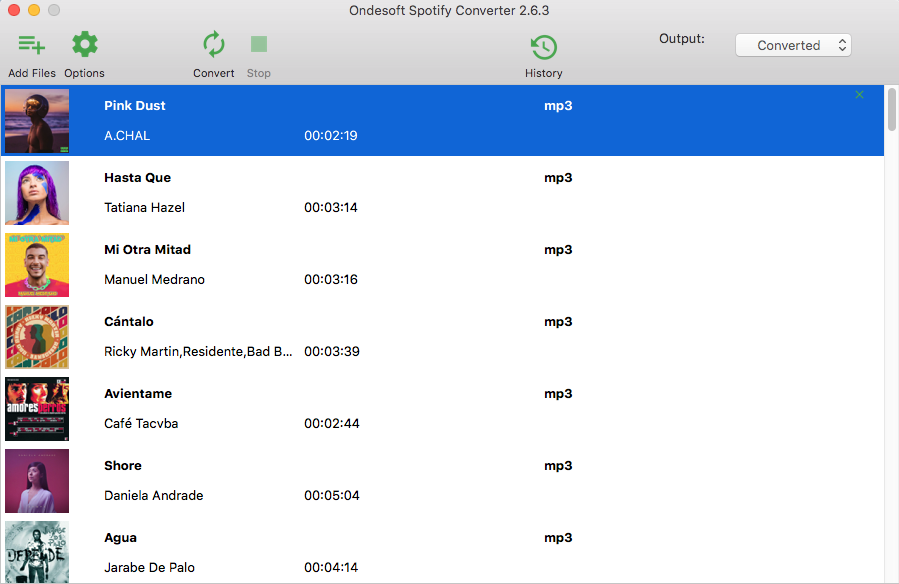Image resolution: width=899 pixels, height=584 pixels.
Task: Click the artist name Jarabe De Palo
Action: (x=149, y=567)
